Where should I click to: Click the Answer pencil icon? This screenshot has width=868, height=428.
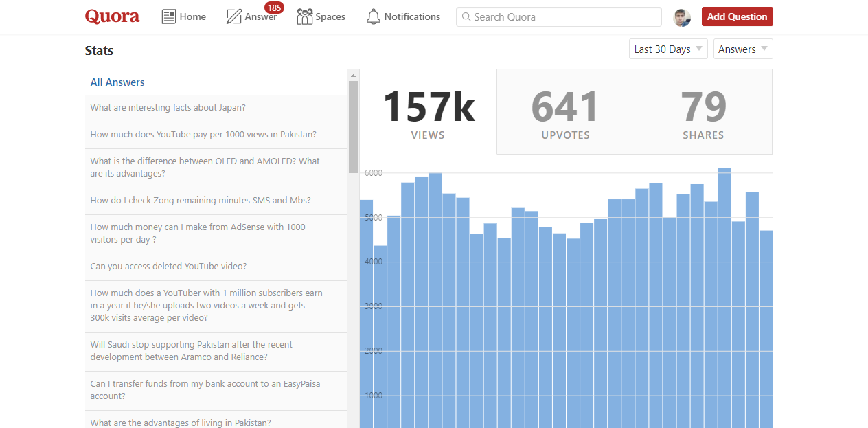[x=233, y=16]
